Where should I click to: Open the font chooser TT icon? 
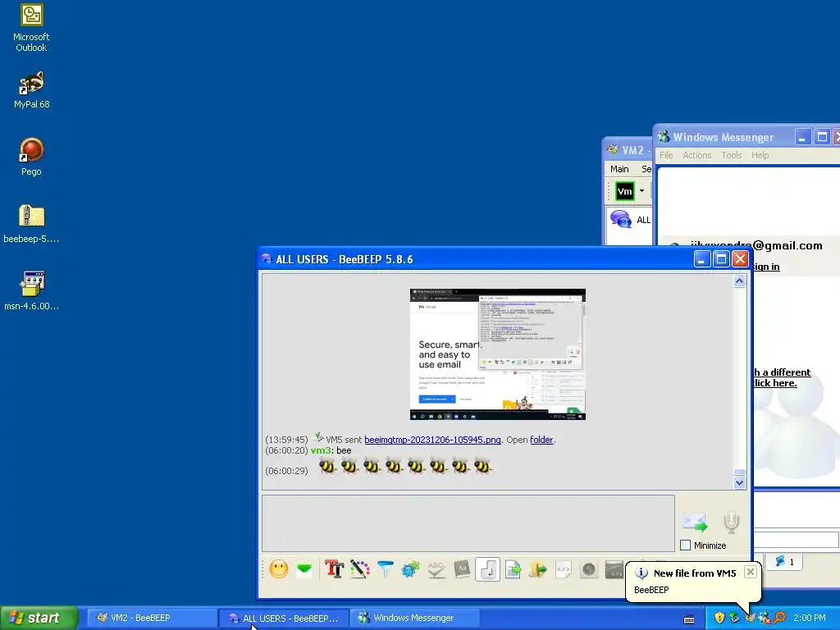pos(335,569)
